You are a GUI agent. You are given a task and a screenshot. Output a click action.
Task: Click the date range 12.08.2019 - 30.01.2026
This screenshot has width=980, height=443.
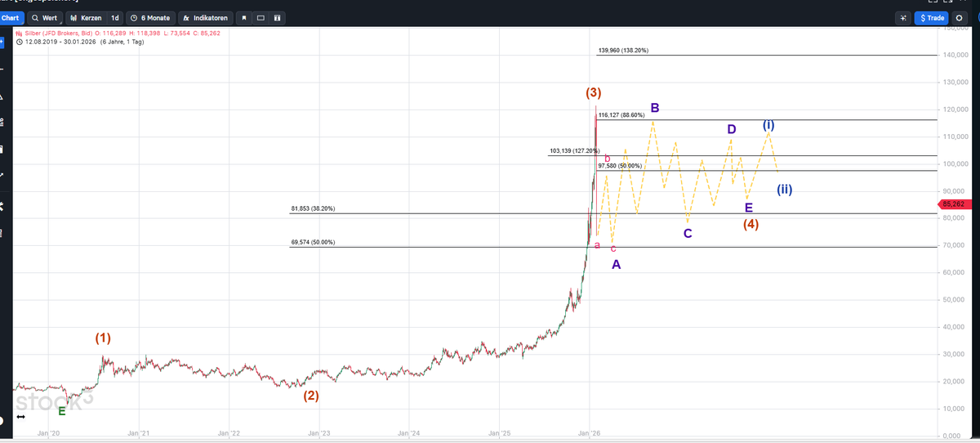coord(61,42)
